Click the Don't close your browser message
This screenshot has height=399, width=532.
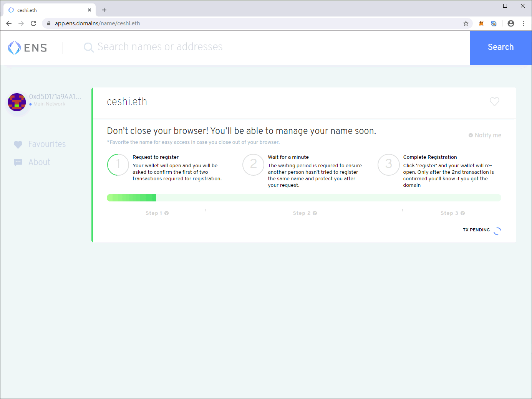point(242,131)
